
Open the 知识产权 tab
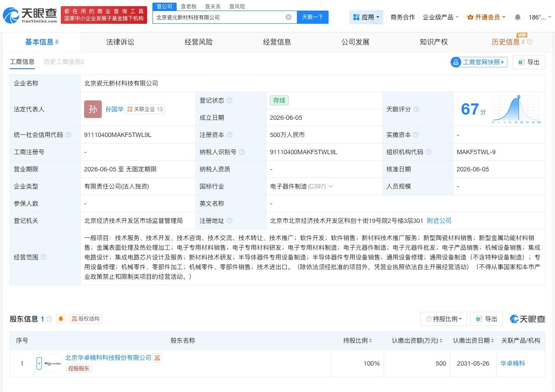point(434,42)
